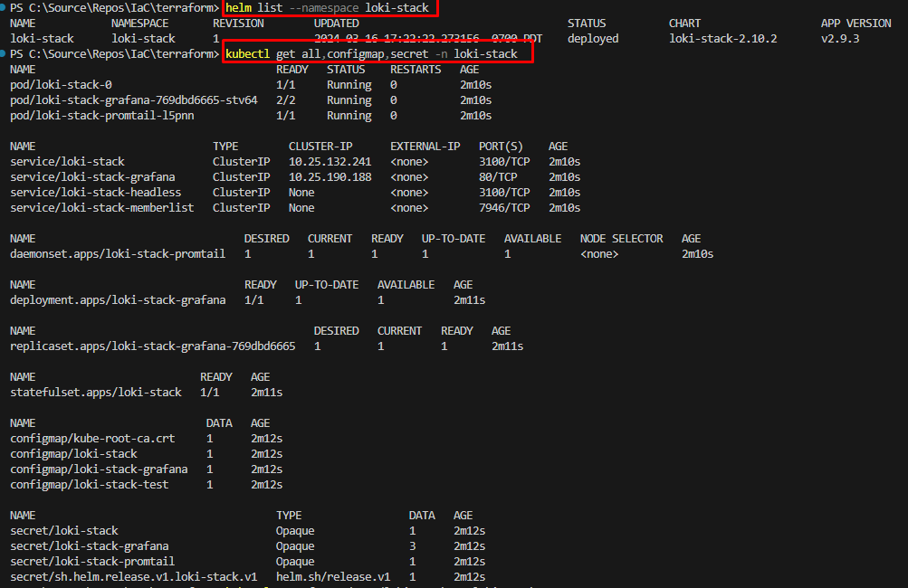Viewport: 908px width, 588px height.
Task: Select 'pod/loki-stack-promtail-l5pnn'
Action: click(102, 116)
